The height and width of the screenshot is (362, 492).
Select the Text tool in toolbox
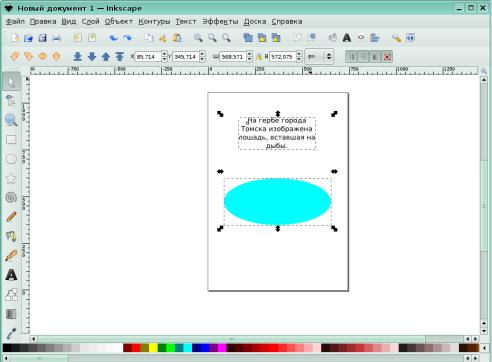[x=11, y=275]
